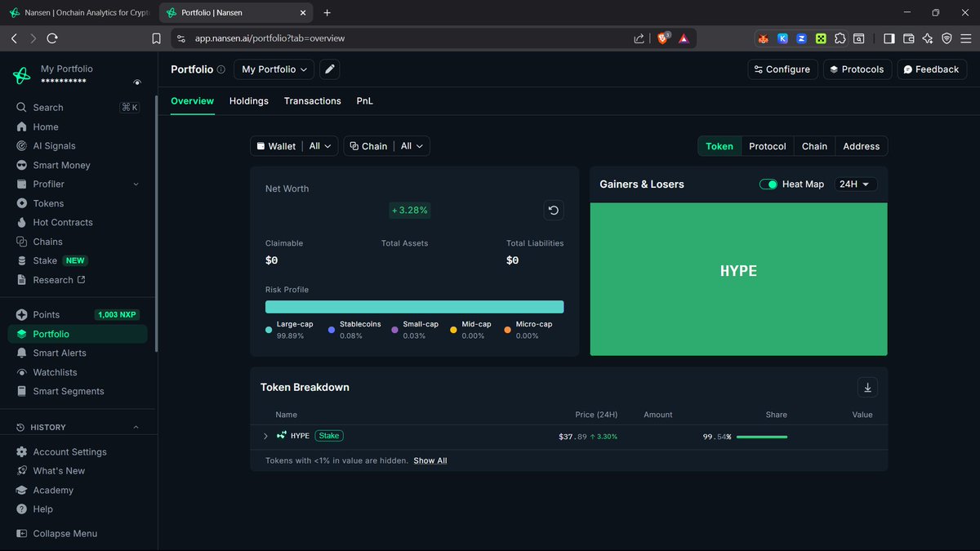Switch to the Transactions tab
Screen dimensions: 980x551
click(313, 101)
